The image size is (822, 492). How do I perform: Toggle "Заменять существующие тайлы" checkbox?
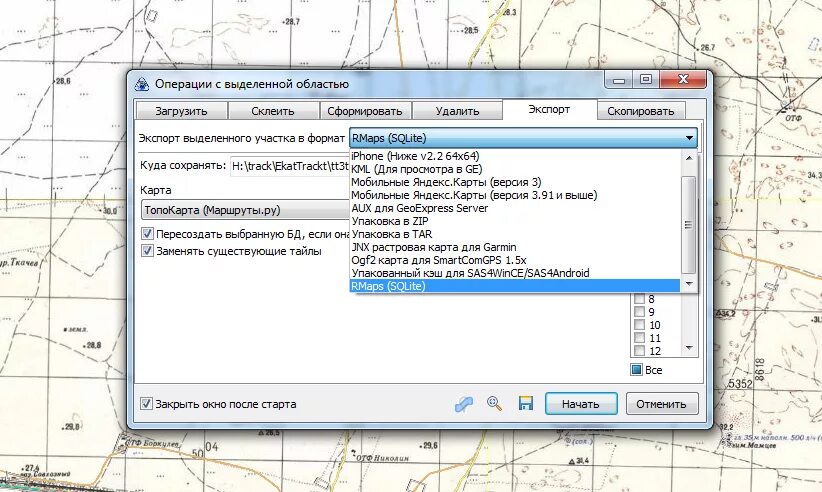[147, 250]
